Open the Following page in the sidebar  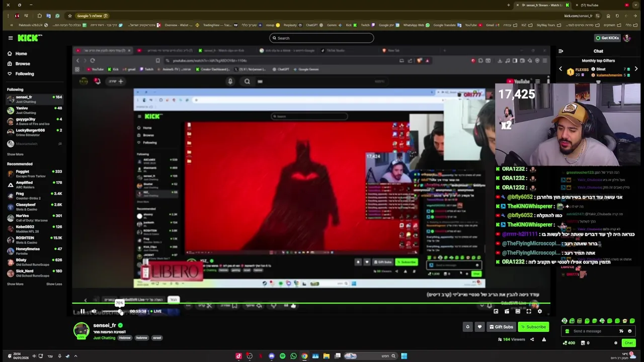[24, 74]
